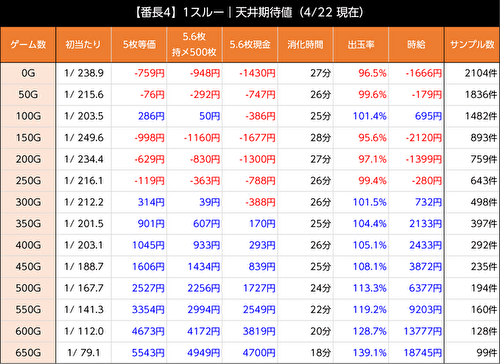Click the 出玉率 column header

click(x=361, y=45)
